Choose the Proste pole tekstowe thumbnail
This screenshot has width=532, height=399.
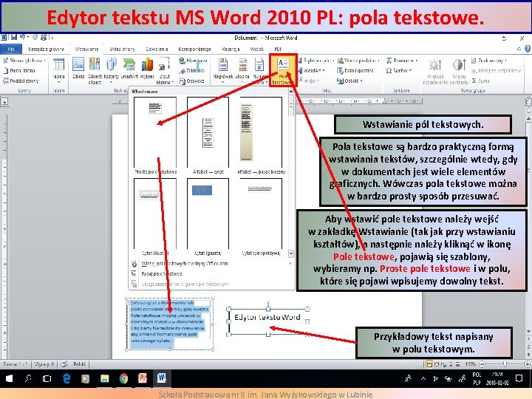(x=155, y=136)
